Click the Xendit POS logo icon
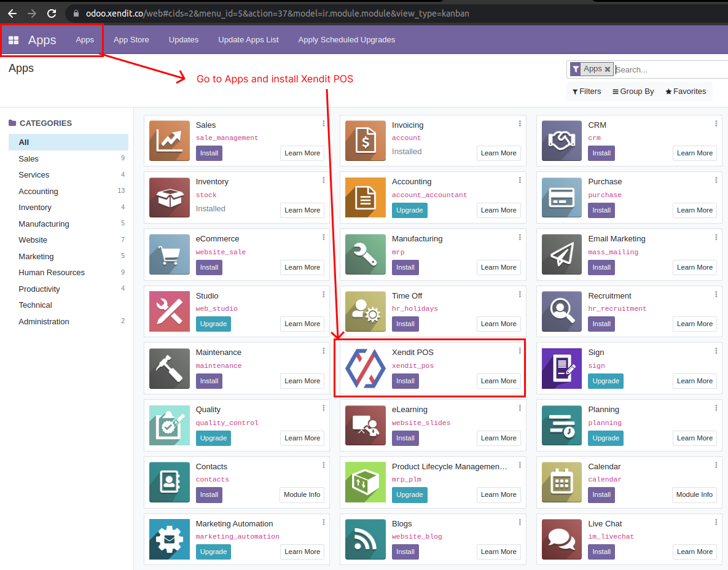The height and width of the screenshot is (570, 728). (366, 369)
